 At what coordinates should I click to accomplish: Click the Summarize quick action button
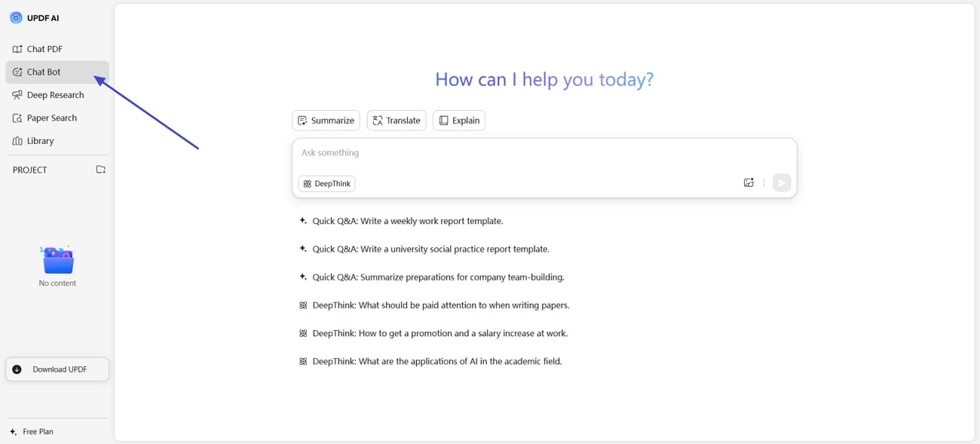tap(326, 121)
